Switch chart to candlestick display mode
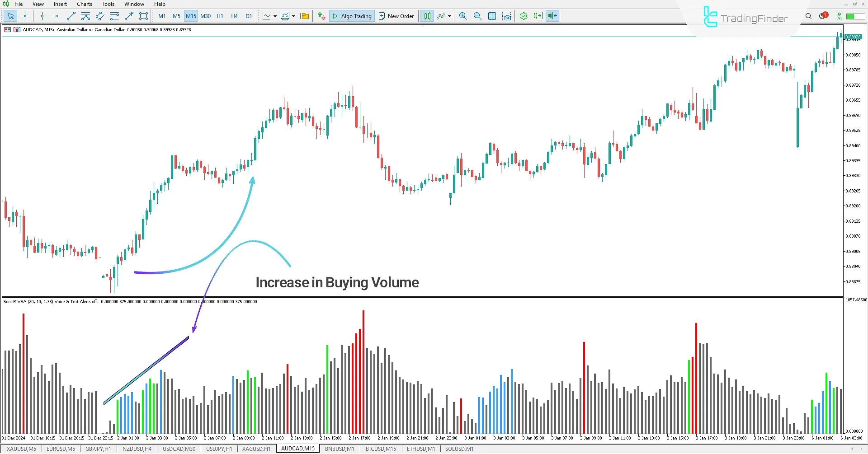The width and height of the screenshot is (868, 454). click(427, 16)
